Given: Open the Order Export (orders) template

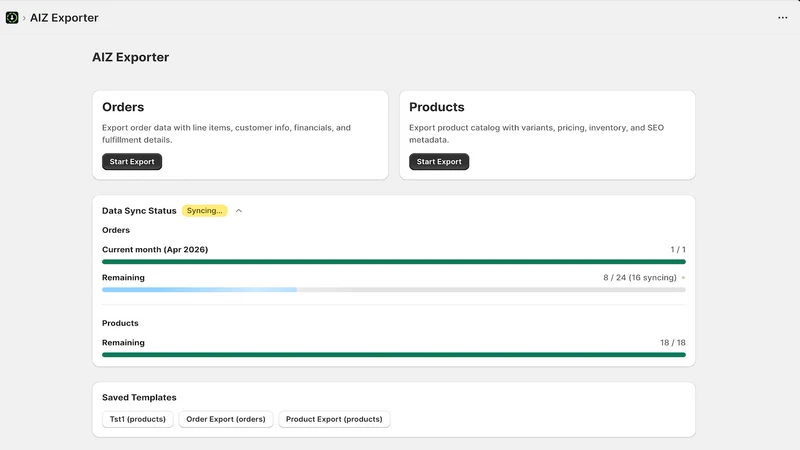Looking at the screenshot, I should tap(226, 419).
